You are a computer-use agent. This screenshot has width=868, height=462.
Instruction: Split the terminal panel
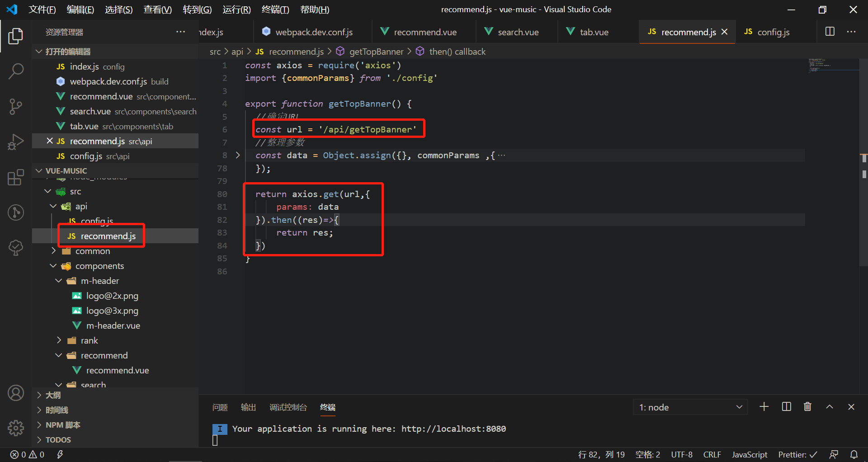coord(787,407)
